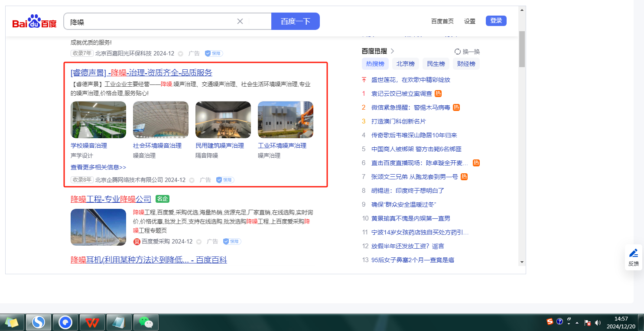This screenshot has width=644, height=331.
Task: Show hidden system tray icons arrow
Action: [x=577, y=323]
